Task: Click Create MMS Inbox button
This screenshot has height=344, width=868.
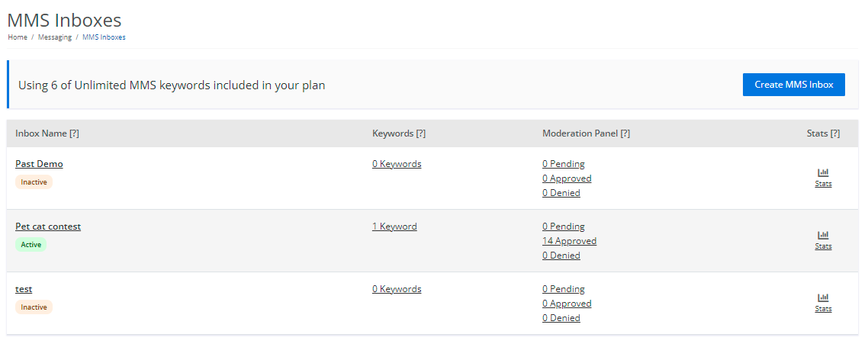Action: coord(793,85)
